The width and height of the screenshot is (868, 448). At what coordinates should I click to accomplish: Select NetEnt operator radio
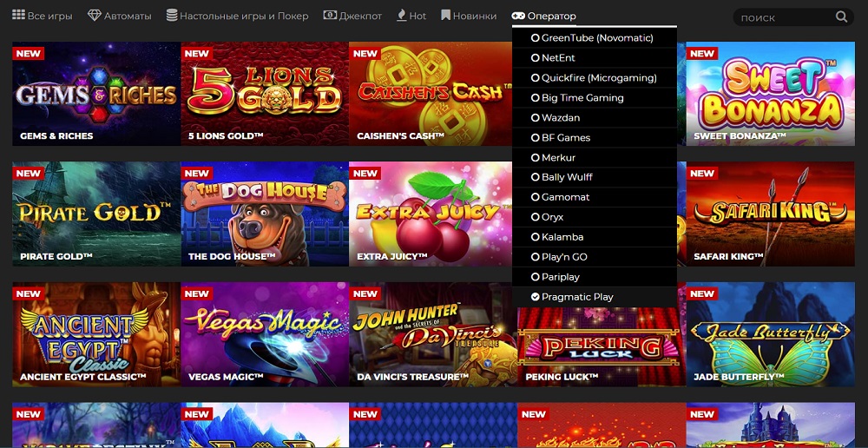[x=536, y=58]
